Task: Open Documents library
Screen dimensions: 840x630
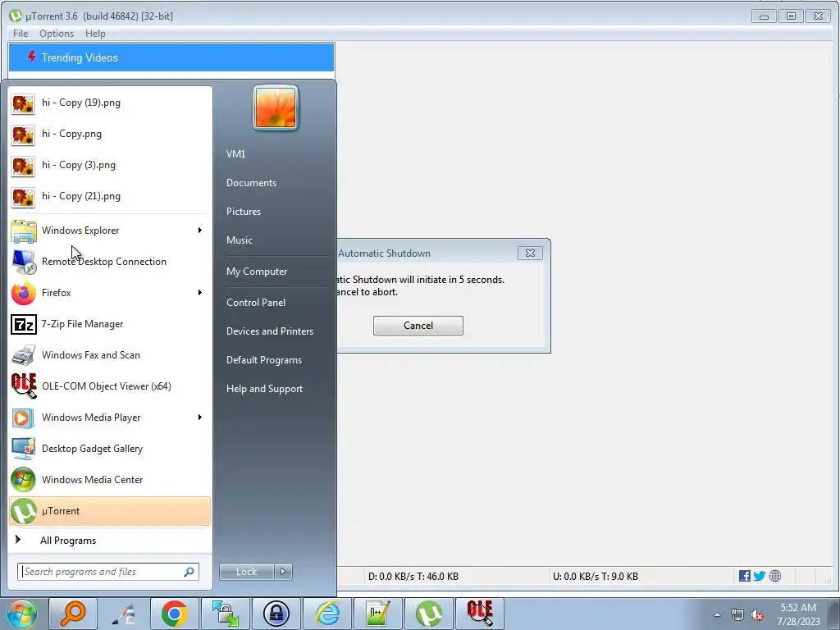Action: 251,183
